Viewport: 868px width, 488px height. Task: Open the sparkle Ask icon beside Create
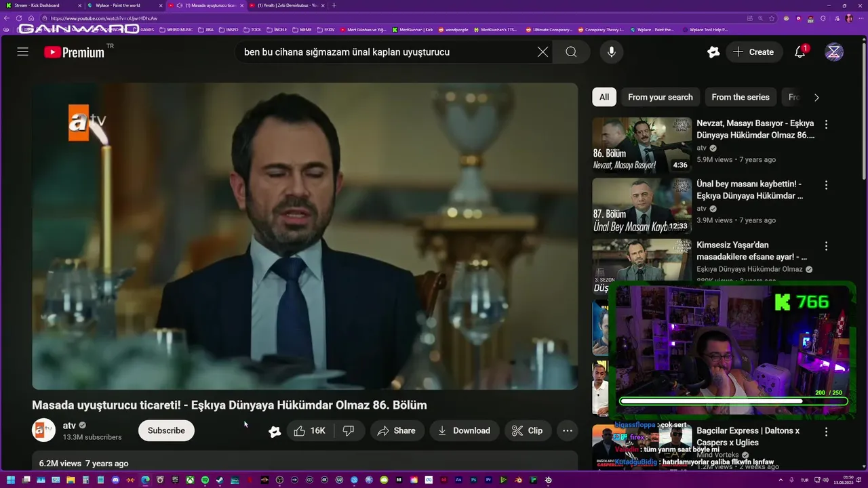pyautogui.click(x=713, y=52)
